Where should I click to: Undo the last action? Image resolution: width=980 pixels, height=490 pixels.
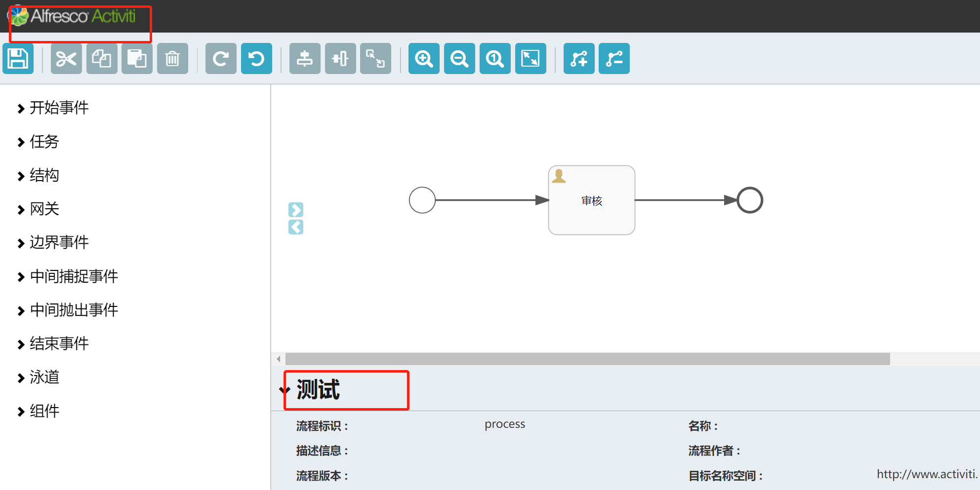(x=256, y=58)
